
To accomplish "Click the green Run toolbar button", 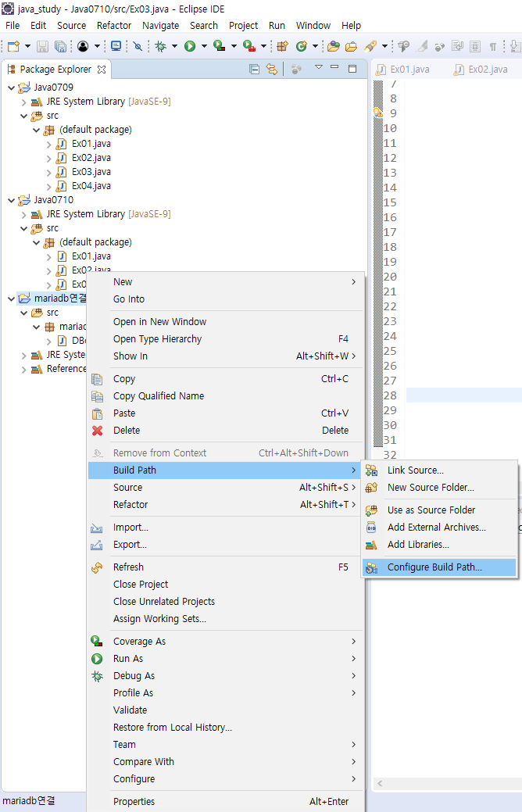I will [x=190, y=47].
